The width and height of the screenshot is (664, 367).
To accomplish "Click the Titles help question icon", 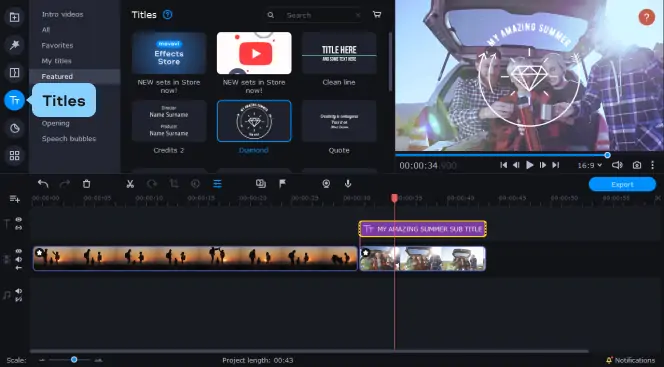I will [x=168, y=15].
